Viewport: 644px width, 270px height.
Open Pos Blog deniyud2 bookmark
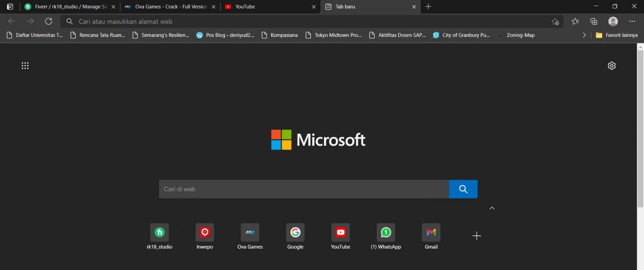pos(225,35)
